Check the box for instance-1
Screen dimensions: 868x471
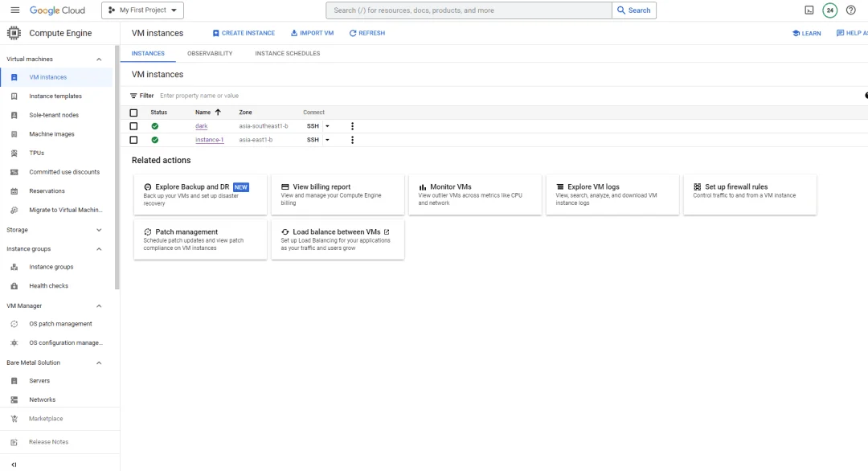[133, 140]
